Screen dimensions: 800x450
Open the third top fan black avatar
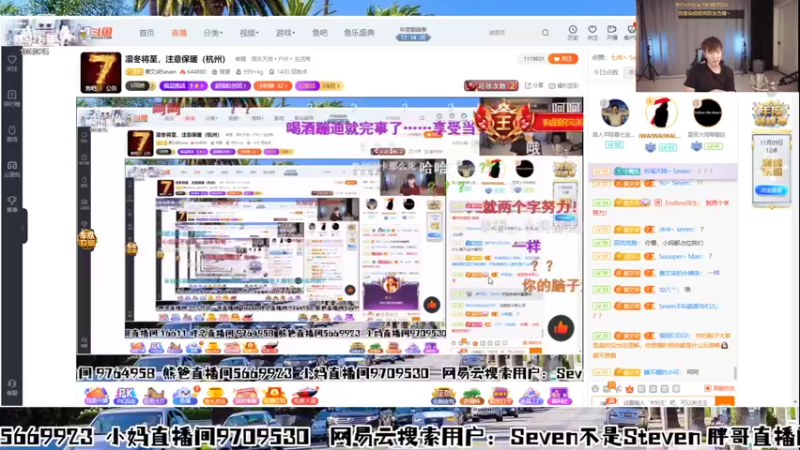point(707,113)
